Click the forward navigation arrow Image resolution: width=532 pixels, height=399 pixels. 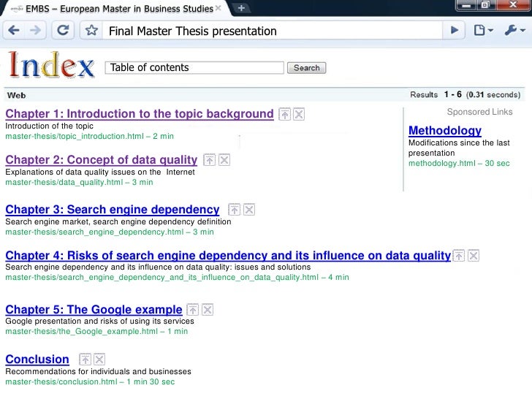[35, 31]
